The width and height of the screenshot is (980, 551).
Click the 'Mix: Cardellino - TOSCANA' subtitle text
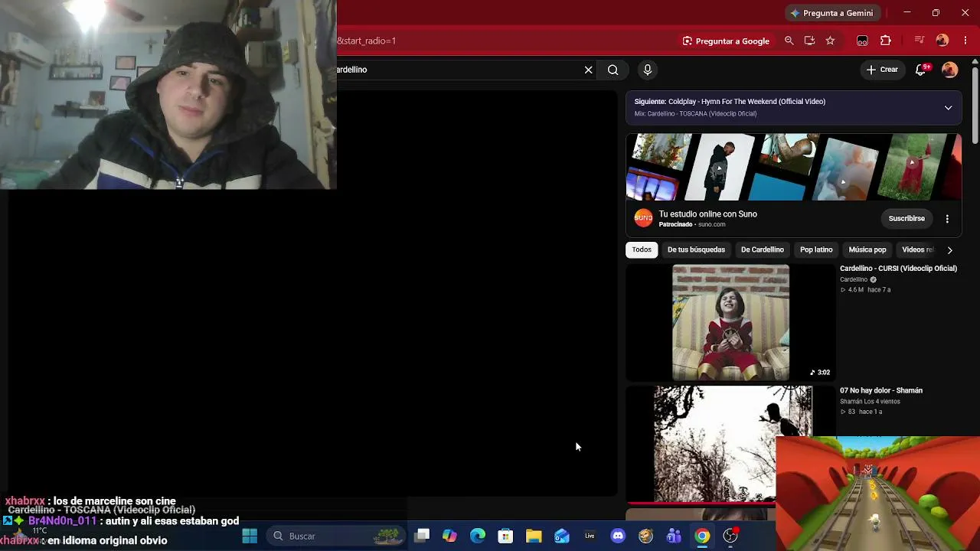point(695,114)
